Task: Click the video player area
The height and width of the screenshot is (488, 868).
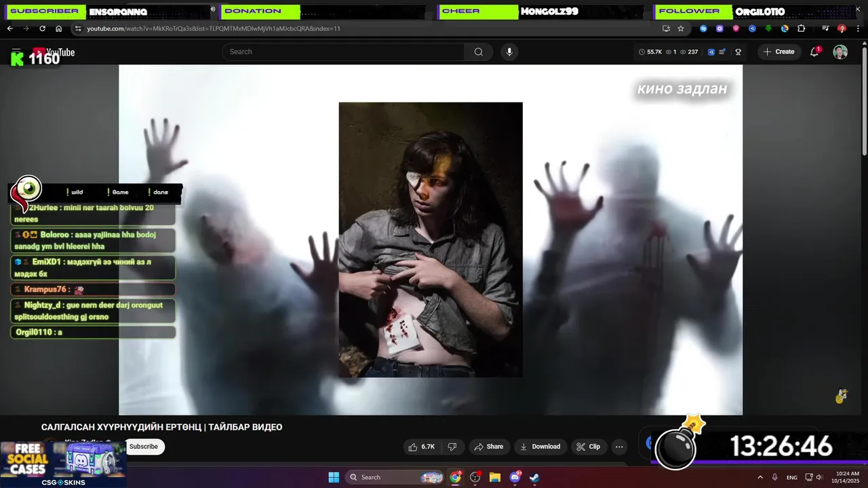Action: (x=431, y=240)
